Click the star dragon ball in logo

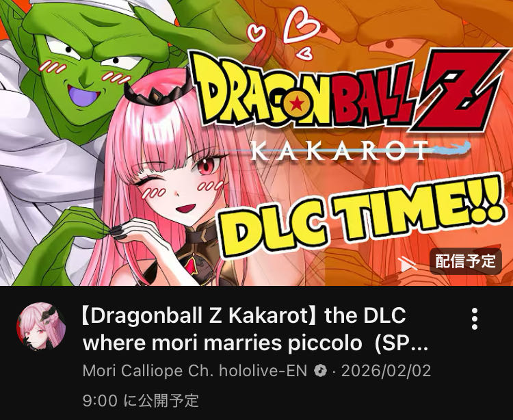click(x=297, y=104)
